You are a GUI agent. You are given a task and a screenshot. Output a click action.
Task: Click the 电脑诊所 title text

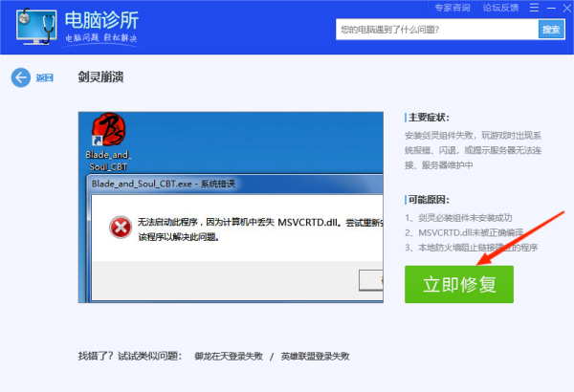pos(101,20)
